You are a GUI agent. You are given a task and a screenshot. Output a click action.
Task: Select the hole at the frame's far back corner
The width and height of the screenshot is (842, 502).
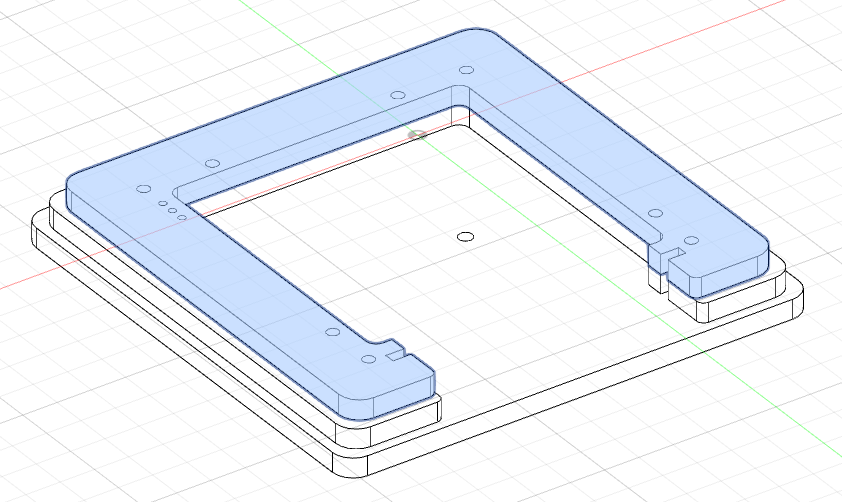(x=465, y=70)
